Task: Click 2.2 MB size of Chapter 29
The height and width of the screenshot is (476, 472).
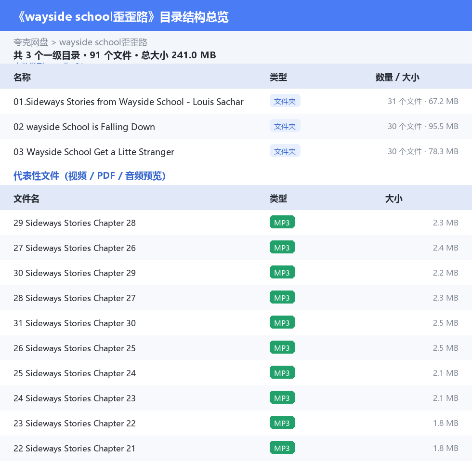Action: click(x=446, y=273)
